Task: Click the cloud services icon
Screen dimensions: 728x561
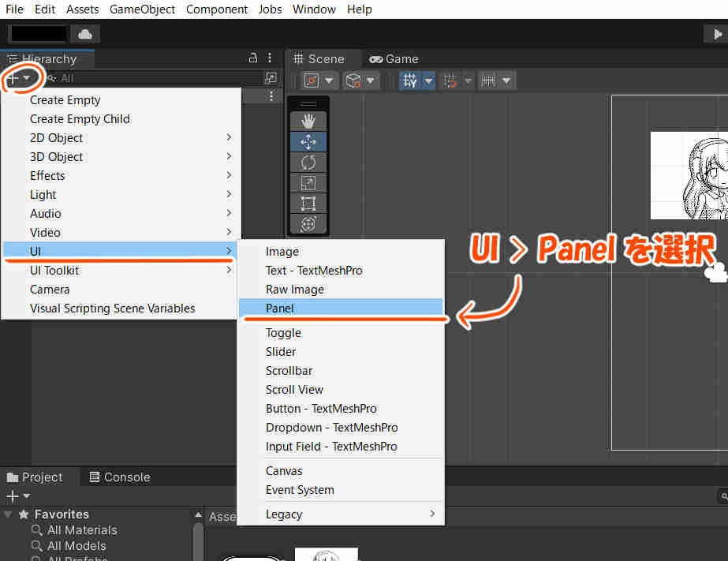Action: click(85, 34)
